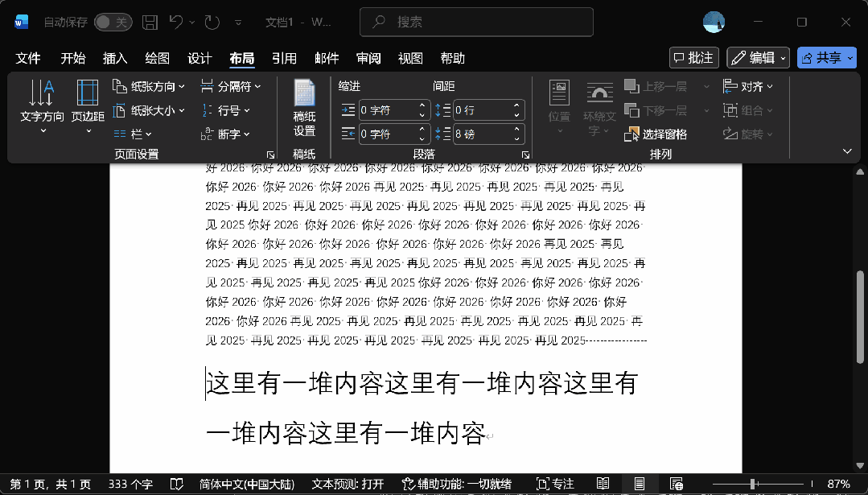Open the 选择窗格 (Selection Pane)
Viewport: 868px width, 495px height.
(x=656, y=134)
